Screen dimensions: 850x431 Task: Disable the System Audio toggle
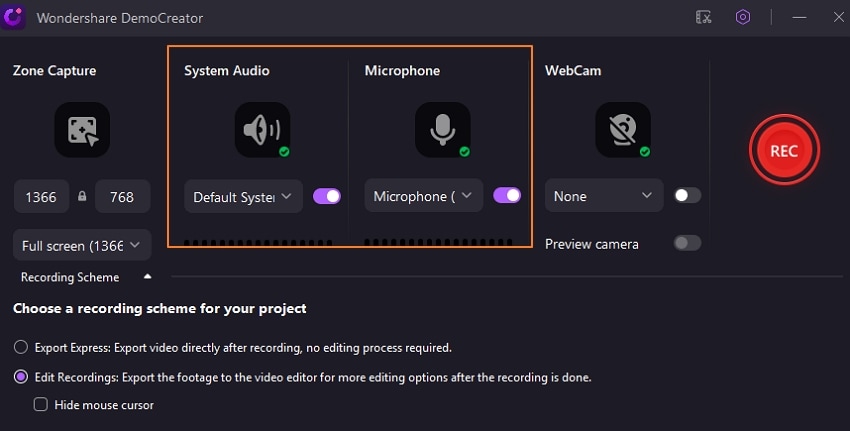pos(327,196)
